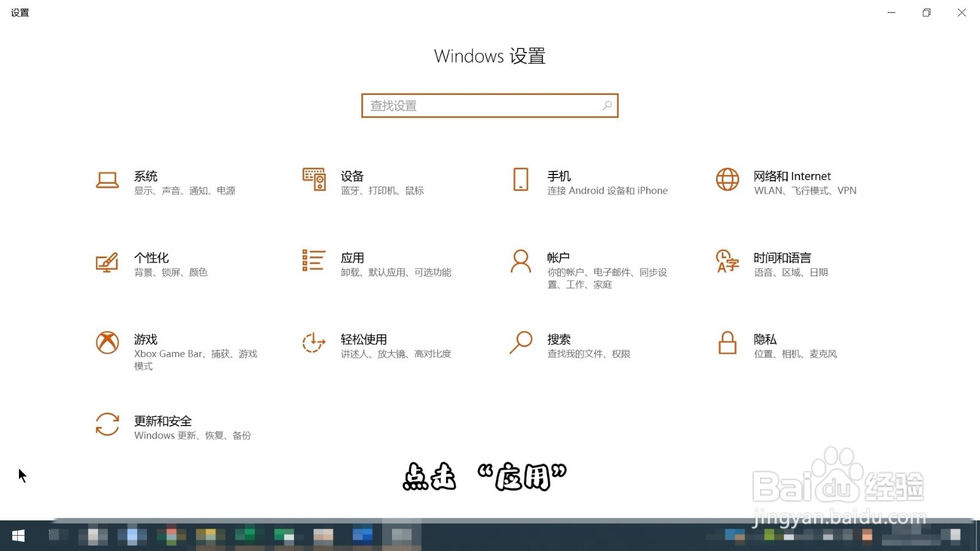Select the 手机 title link

pos(559,176)
